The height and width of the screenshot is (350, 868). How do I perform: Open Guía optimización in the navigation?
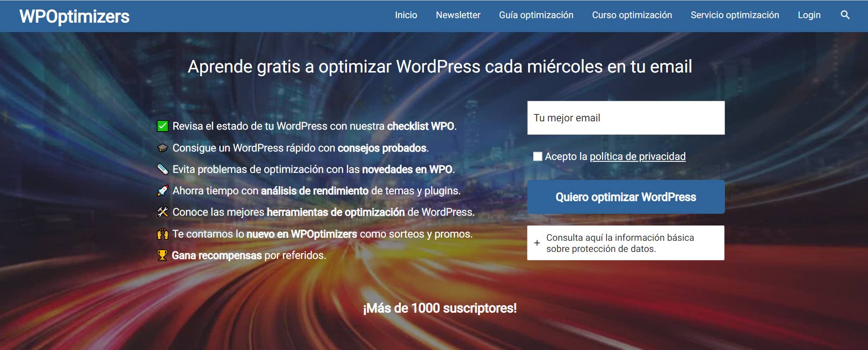536,15
